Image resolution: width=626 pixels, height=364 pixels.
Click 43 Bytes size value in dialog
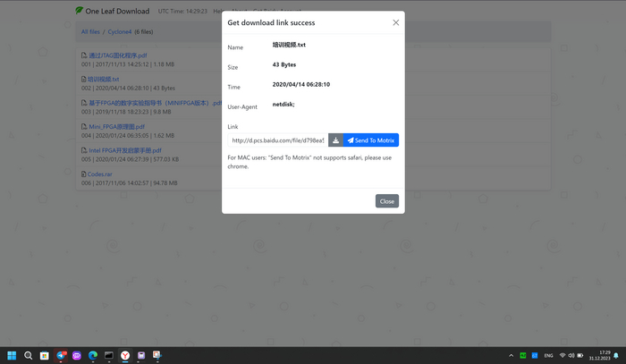pyautogui.click(x=284, y=64)
